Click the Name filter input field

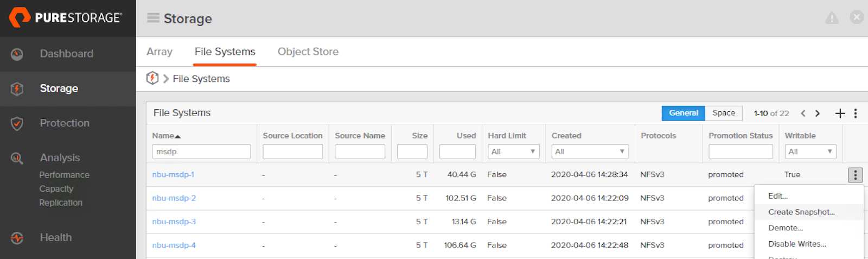[x=201, y=151]
